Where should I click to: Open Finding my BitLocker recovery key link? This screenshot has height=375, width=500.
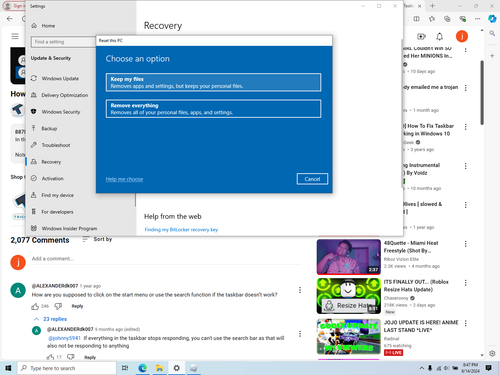(181, 230)
